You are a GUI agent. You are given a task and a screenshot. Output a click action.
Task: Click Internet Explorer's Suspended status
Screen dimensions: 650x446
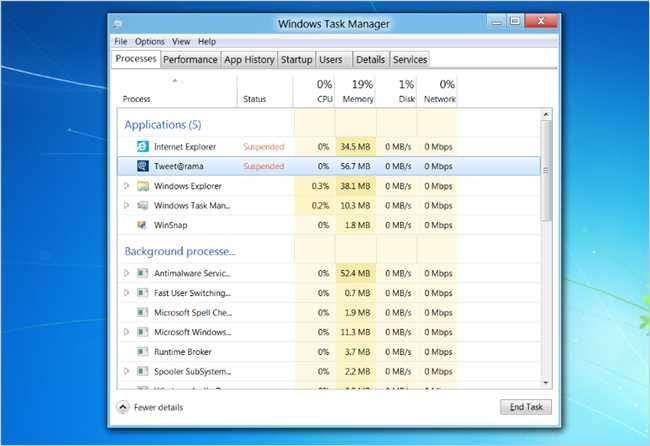coord(264,147)
